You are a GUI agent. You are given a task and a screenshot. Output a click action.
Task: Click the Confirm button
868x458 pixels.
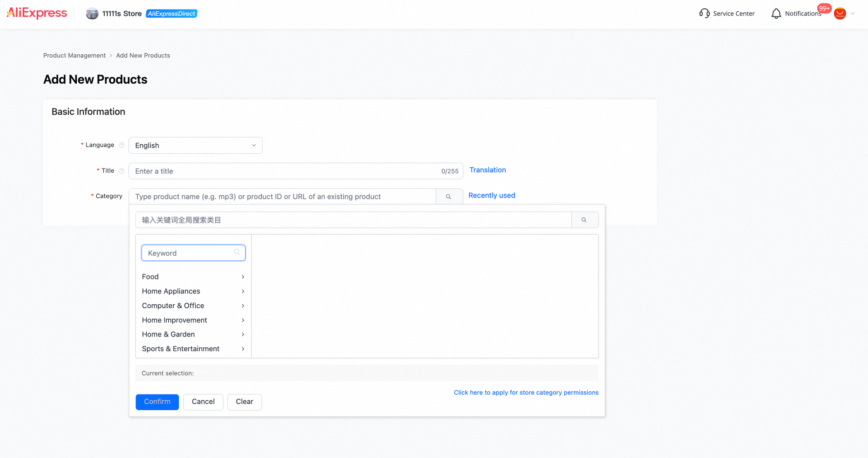click(157, 402)
